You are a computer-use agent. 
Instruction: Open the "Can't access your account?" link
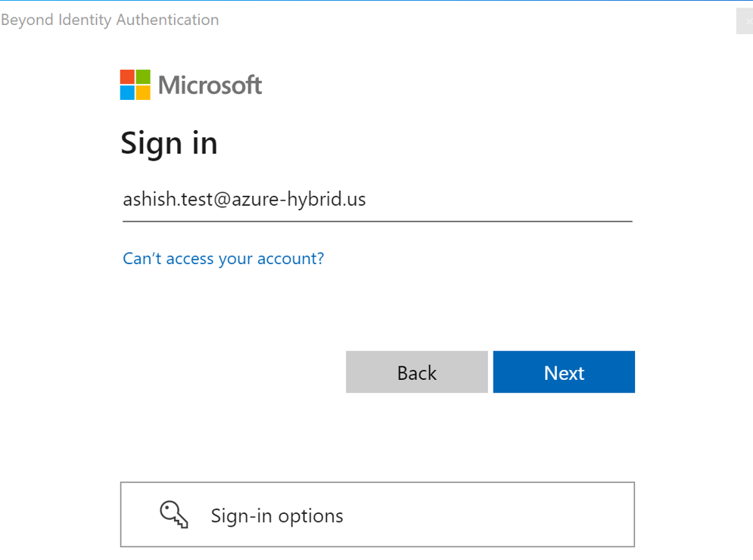[223, 259]
